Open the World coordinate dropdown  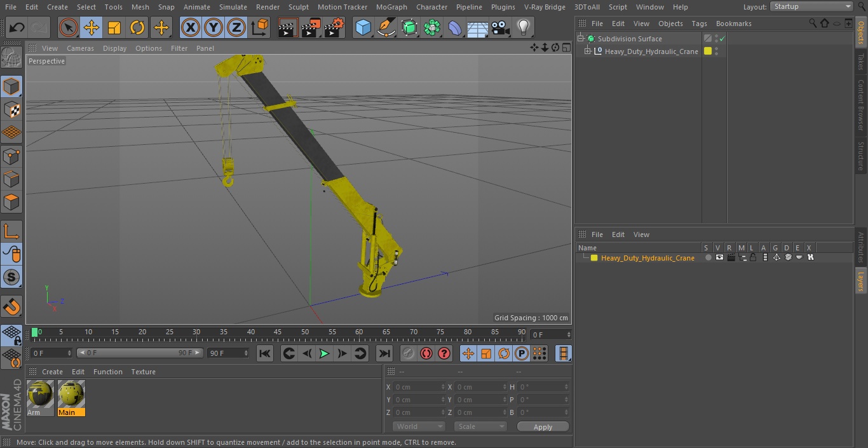419,426
